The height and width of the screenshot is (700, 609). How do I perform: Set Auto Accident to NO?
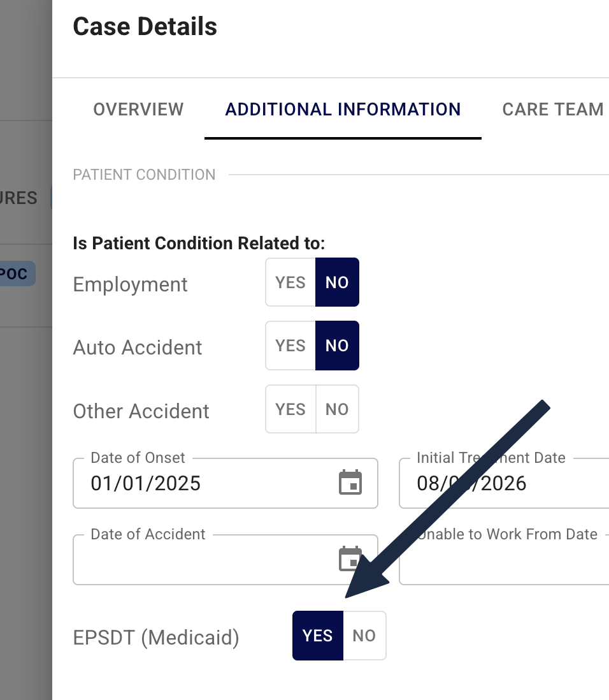pos(337,346)
